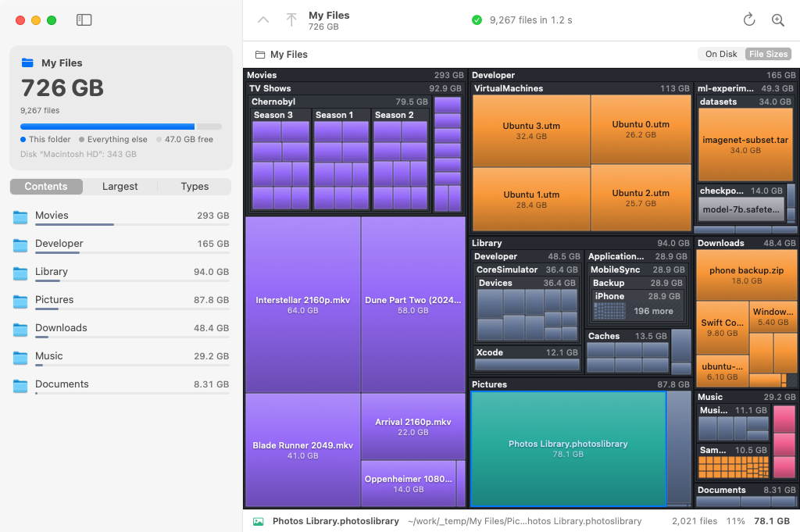Select the Developer 165 GB list row
This screenshot has height=532, width=800.
tap(121, 245)
